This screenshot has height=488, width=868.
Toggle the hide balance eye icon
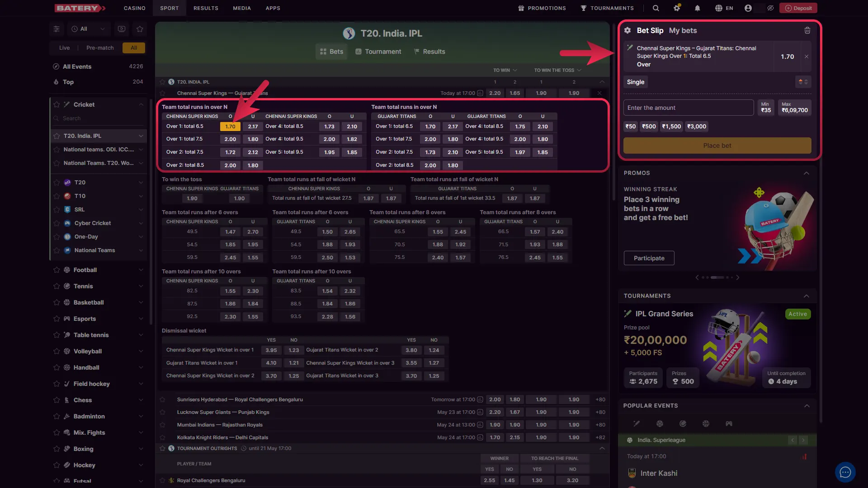770,8
